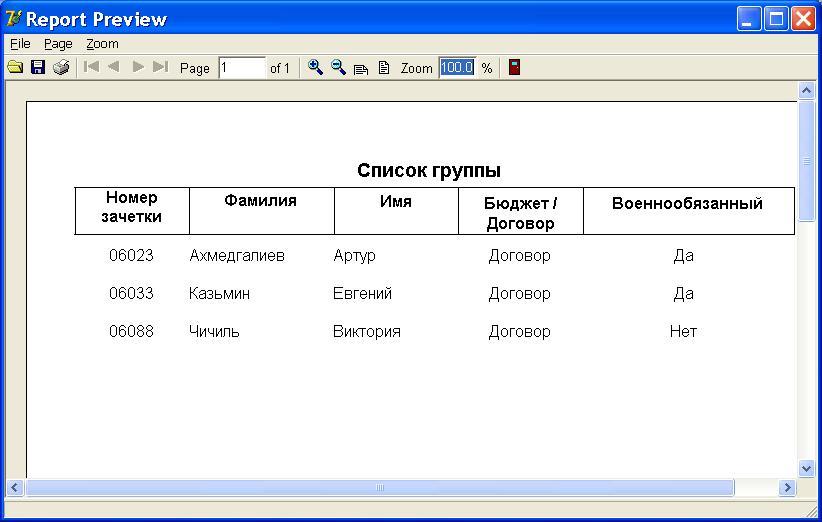The height and width of the screenshot is (522, 822).
Task: Click the "of 1" page count label
Action: point(279,68)
